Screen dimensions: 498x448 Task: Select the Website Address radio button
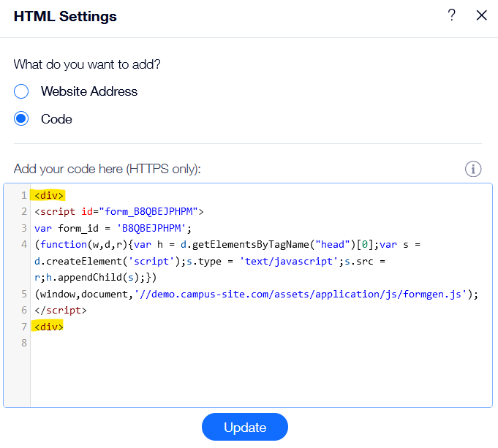click(21, 91)
